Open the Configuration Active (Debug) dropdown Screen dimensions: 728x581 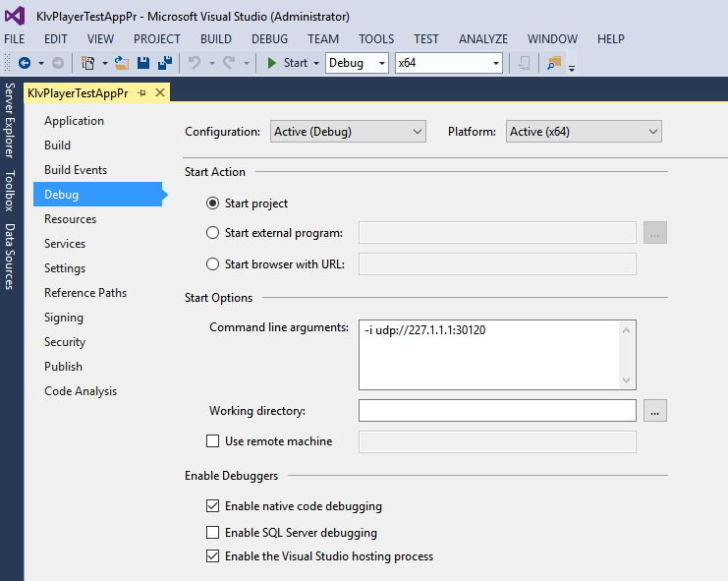click(348, 132)
